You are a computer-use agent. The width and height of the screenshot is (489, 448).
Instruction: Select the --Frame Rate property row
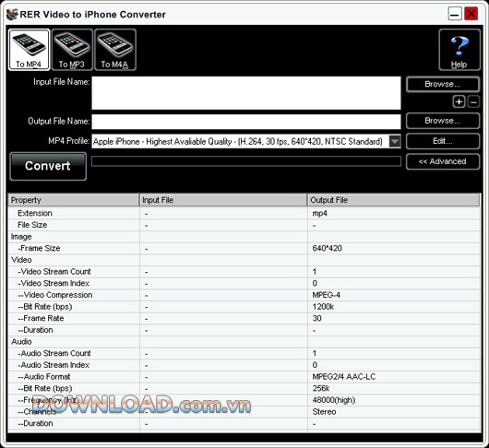click(244, 318)
